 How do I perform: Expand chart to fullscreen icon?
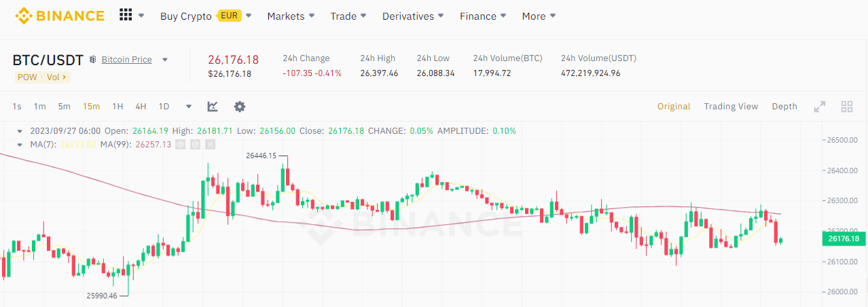tap(820, 107)
